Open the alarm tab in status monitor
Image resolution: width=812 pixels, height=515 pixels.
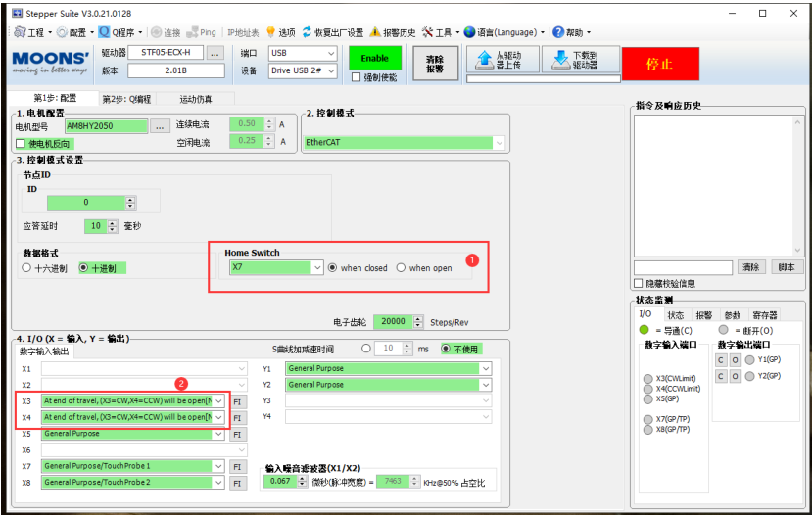[x=703, y=315]
